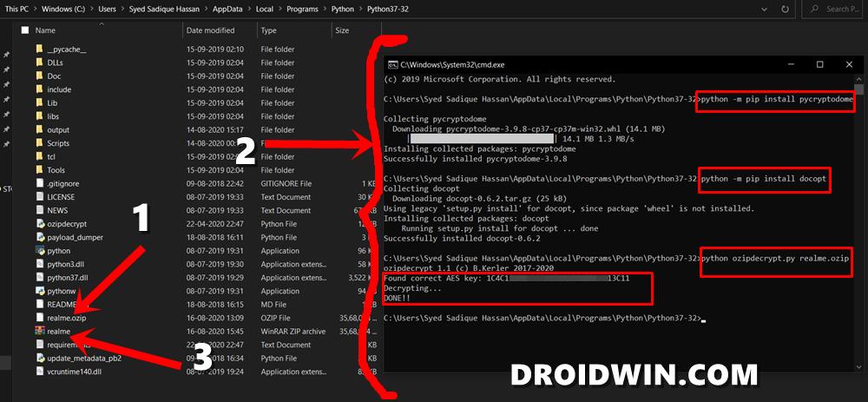Expand the chevron after Syed Sadique Hassan
This screenshot has height=402, width=868.
(x=206, y=9)
